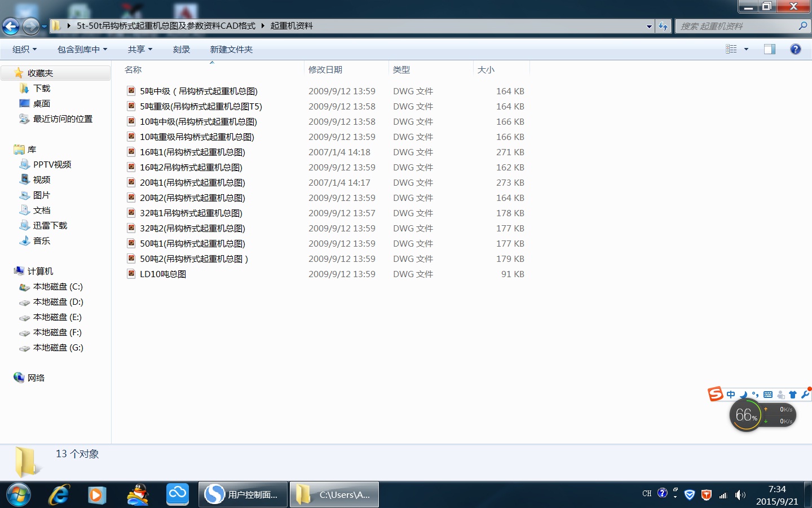Click the Show Desktop strip at taskbar end

pos(807,494)
